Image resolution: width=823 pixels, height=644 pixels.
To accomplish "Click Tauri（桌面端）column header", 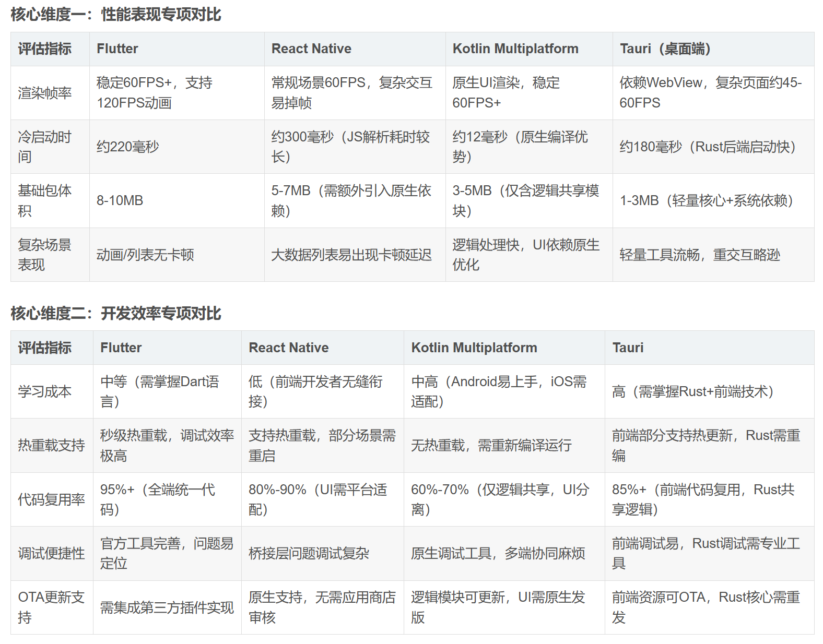I will click(713, 49).
